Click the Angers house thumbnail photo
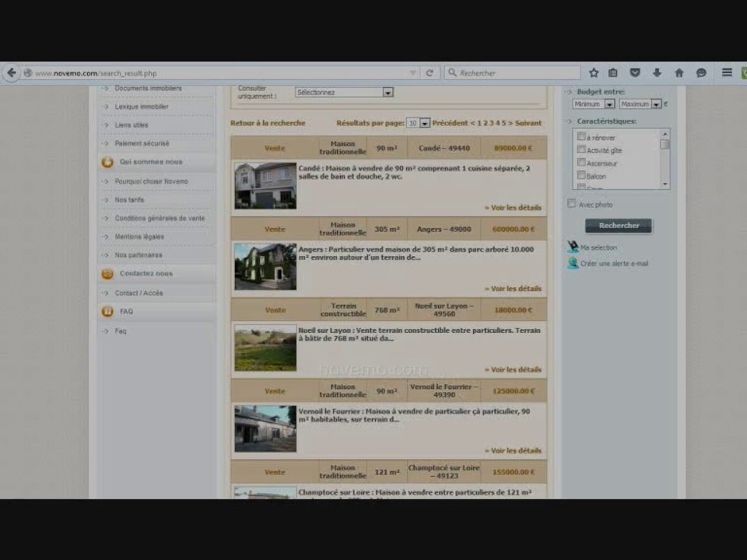This screenshot has width=747, height=560. tap(265, 267)
